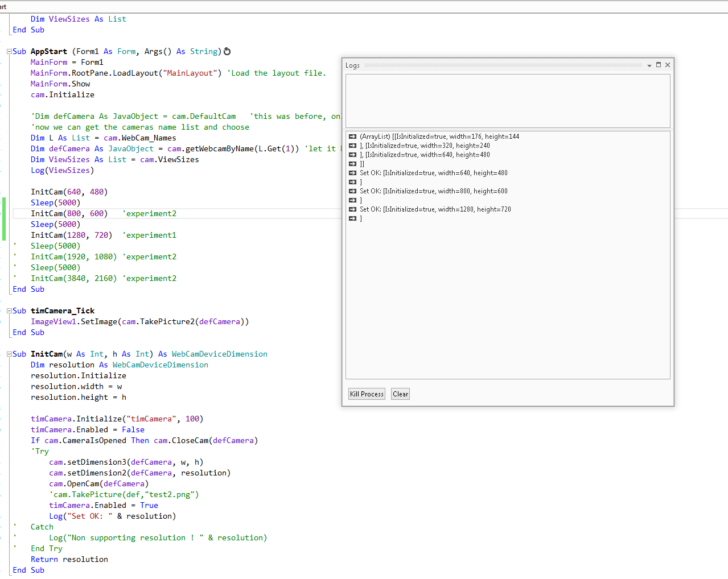
Task: Fold the Sub InitCam code block
Action: point(9,354)
